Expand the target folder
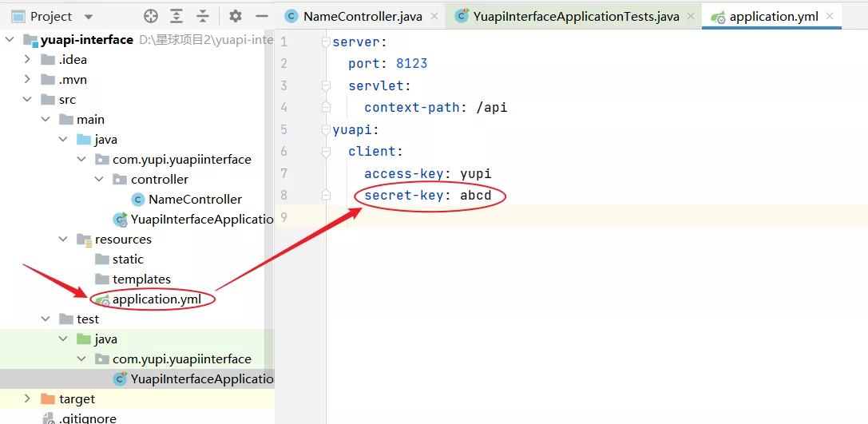 [26, 398]
